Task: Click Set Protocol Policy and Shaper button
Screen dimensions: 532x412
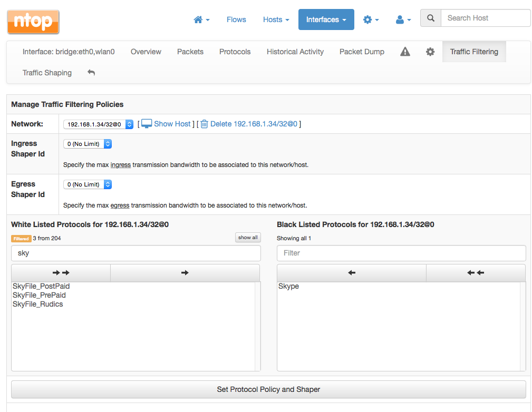Action: pyautogui.click(x=268, y=389)
